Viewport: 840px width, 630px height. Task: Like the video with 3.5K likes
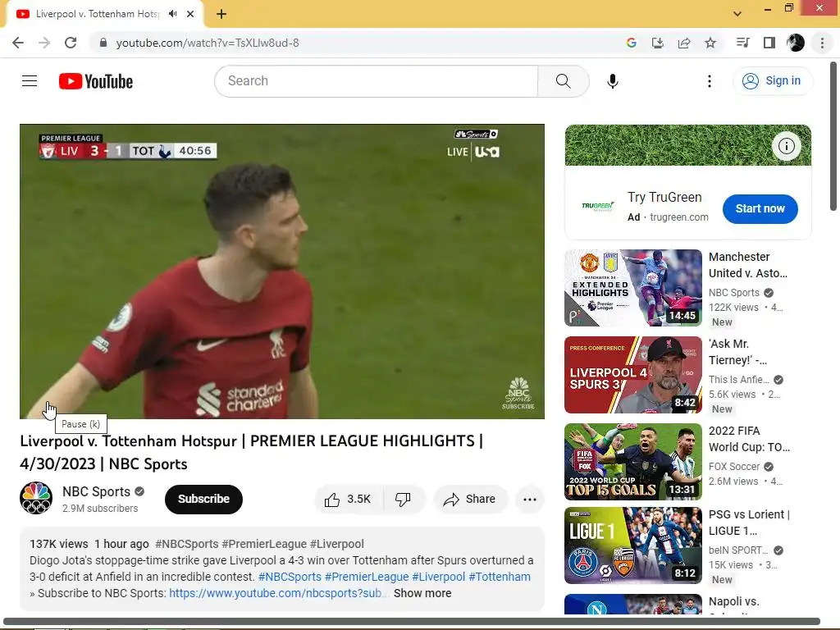pyautogui.click(x=348, y=500)
